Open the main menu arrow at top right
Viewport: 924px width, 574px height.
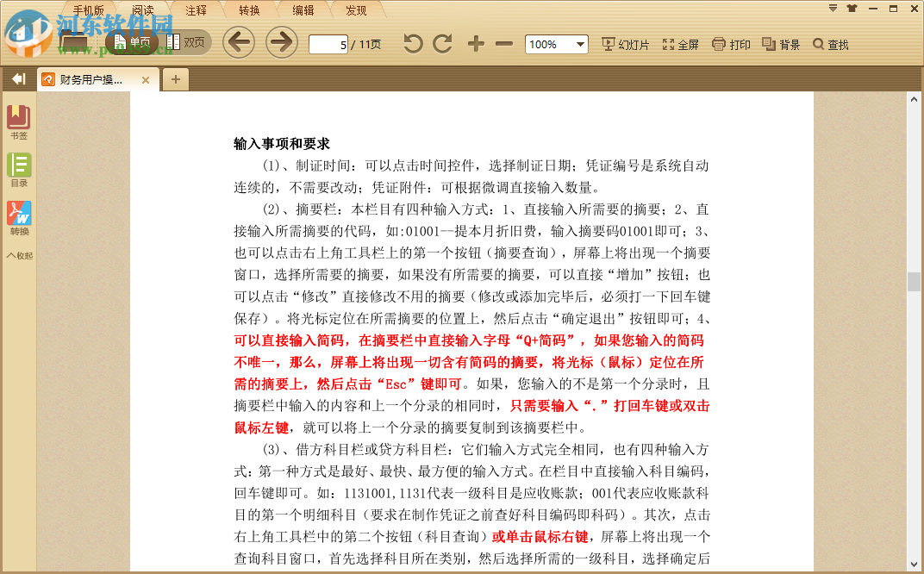point(831,9)
